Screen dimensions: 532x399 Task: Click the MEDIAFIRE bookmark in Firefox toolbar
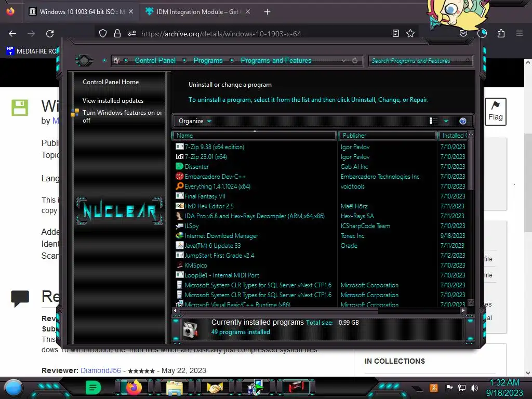click(x=32, y=51)
